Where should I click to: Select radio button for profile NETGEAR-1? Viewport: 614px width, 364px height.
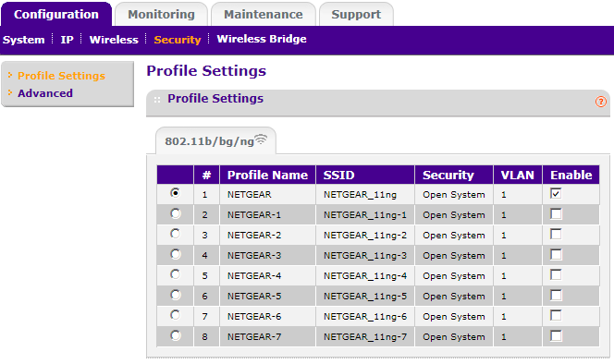pyautogui.click(x=175, y=213)
